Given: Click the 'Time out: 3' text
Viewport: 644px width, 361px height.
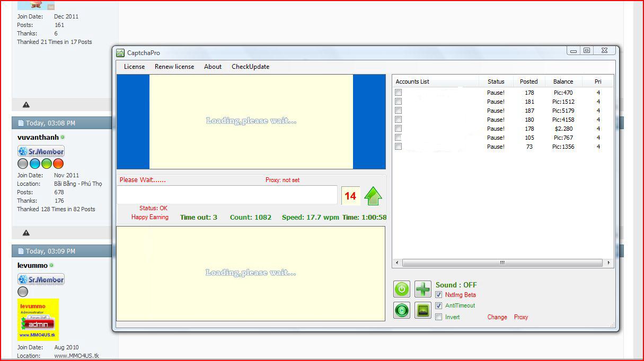Looking at the screenshot, I should click(x=199, y=218).
